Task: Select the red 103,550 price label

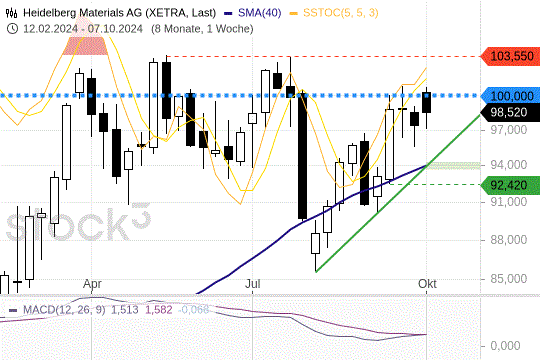Action: pos(510,56)
